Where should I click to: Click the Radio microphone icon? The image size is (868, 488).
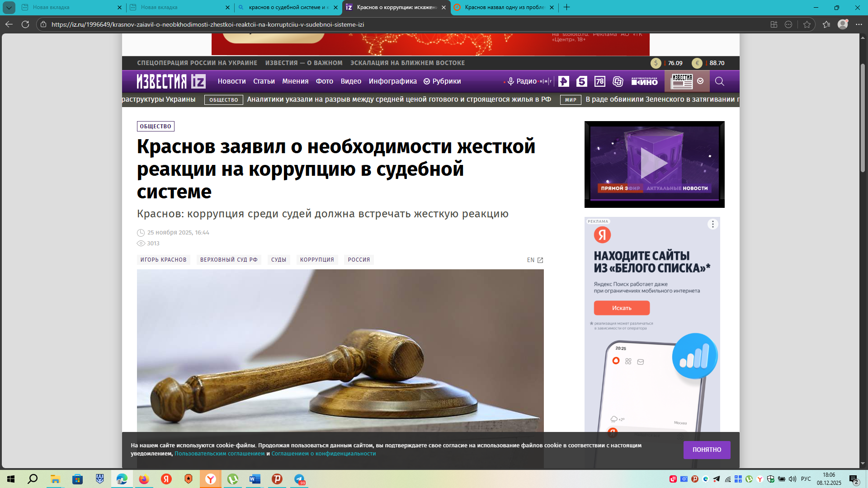511,81
